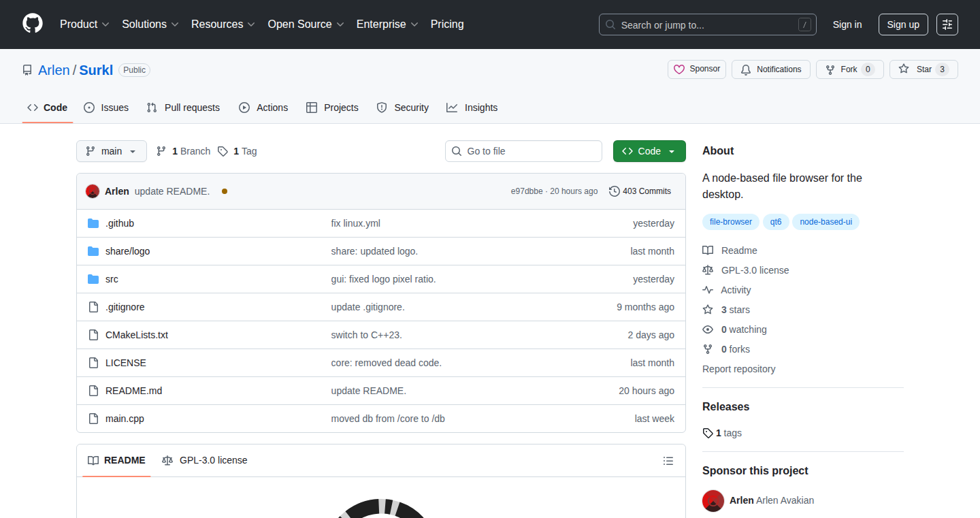Click the branch icon next to 1 Branch
Screen dimensions: 980x518
click(161, 151)
